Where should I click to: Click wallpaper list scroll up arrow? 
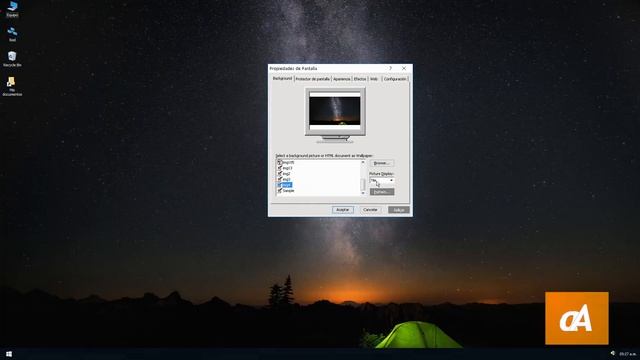click(x=363, y=162)
